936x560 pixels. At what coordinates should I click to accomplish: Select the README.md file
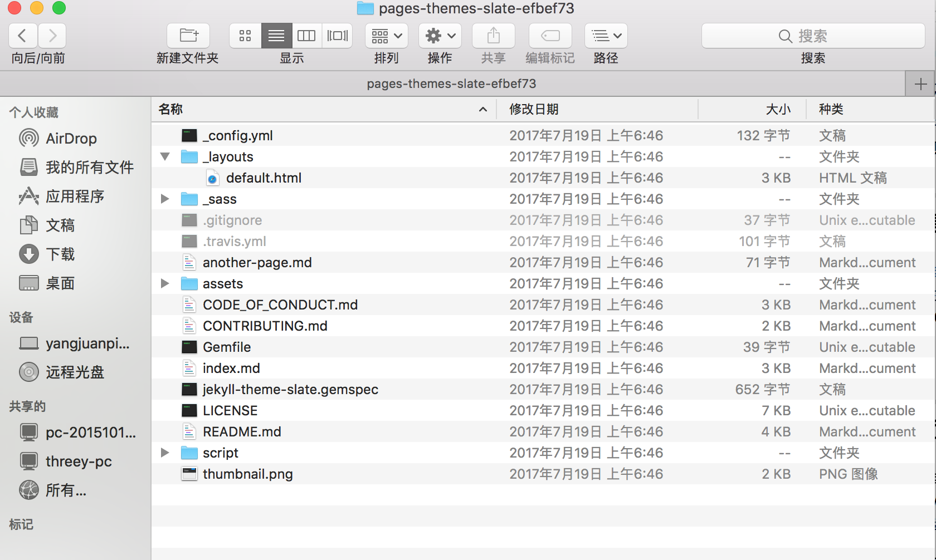[x=242, y=432]
